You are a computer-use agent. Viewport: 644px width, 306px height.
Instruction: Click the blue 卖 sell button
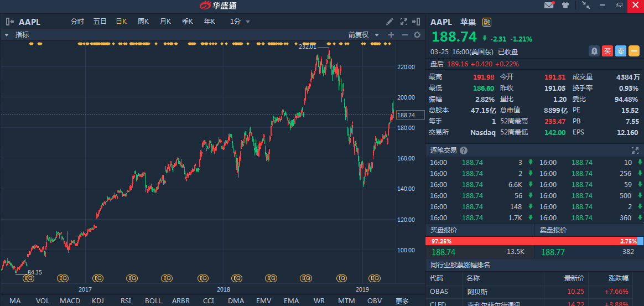click(621, 51)
